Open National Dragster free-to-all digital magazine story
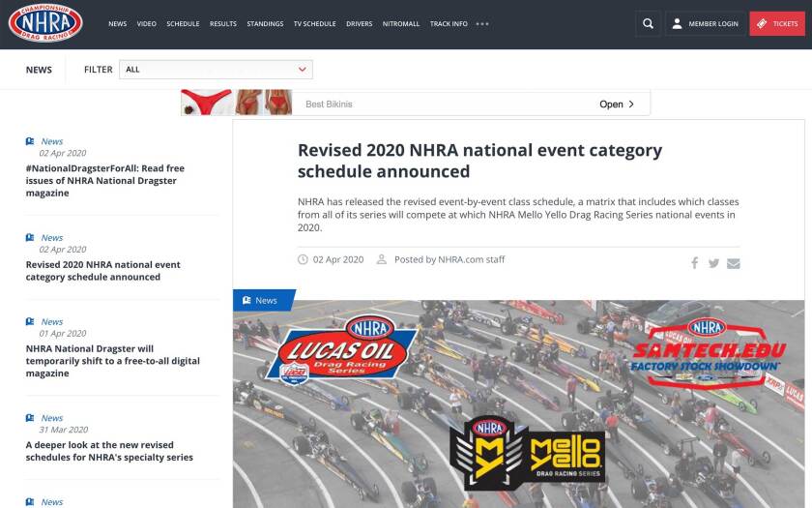The width and height of the screenshot is (812, 508). (x=113, y=361)
